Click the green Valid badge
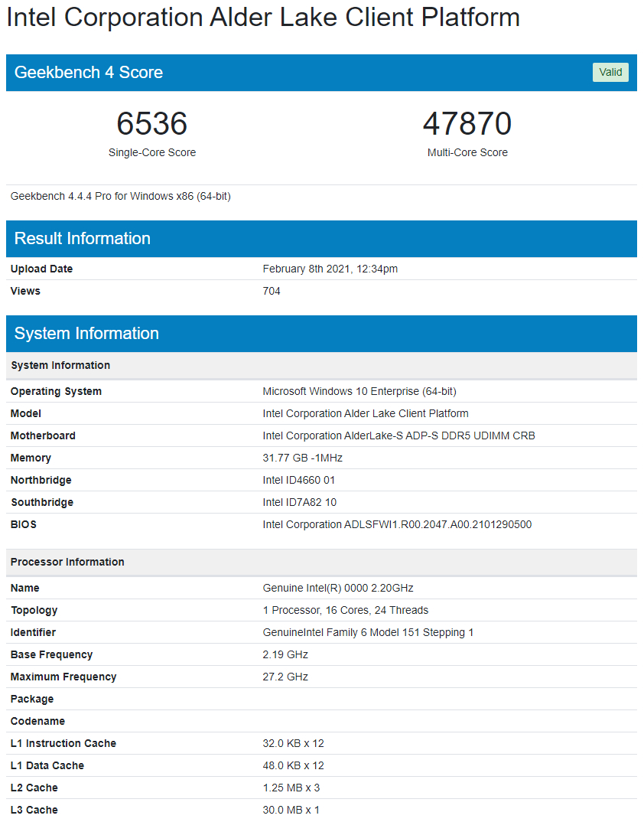Screen dimensions: 644x822 [610, 73]
